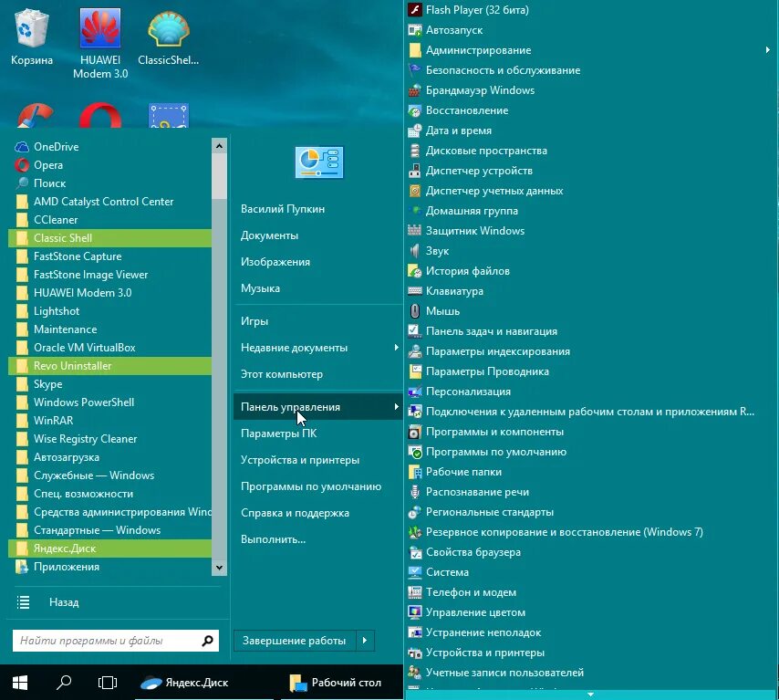Open Устранение неполадок entry
This screenshot has width=779, height=700.
(x=591, y=632)
